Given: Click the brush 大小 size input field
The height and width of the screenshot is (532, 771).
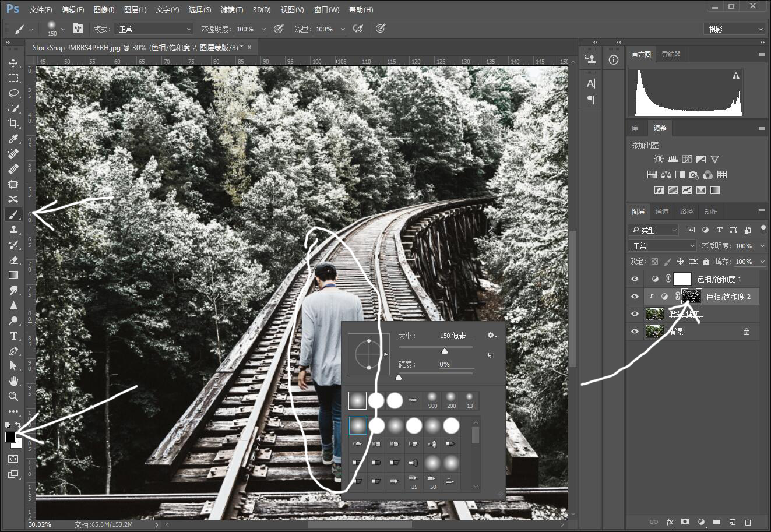Looking at the screenshot, I should point(456,336).
